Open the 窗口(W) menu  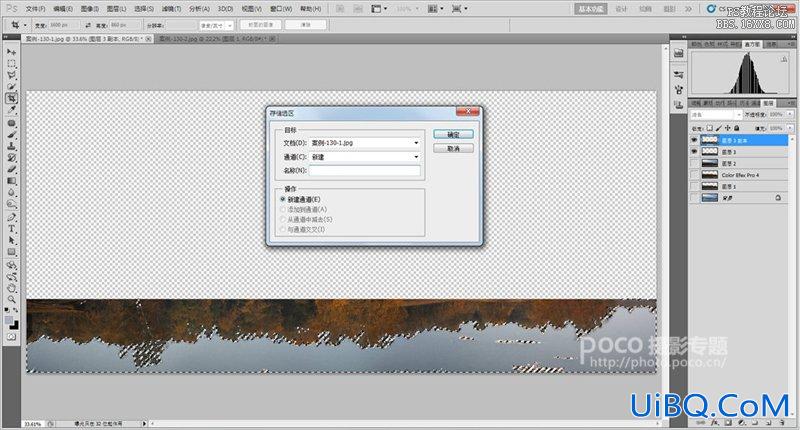tap(281, 9)
